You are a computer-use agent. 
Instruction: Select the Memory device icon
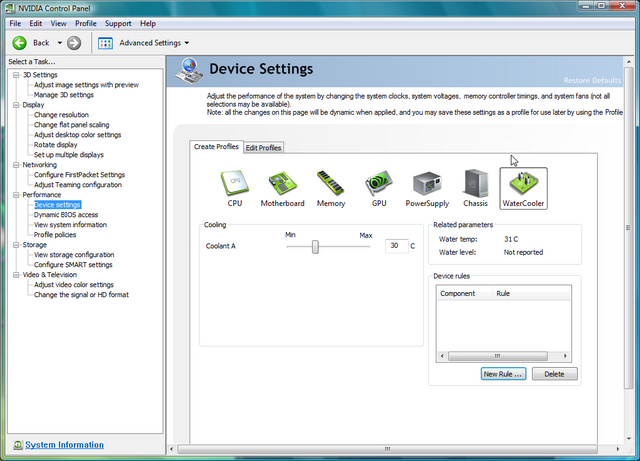pos(331,189)
